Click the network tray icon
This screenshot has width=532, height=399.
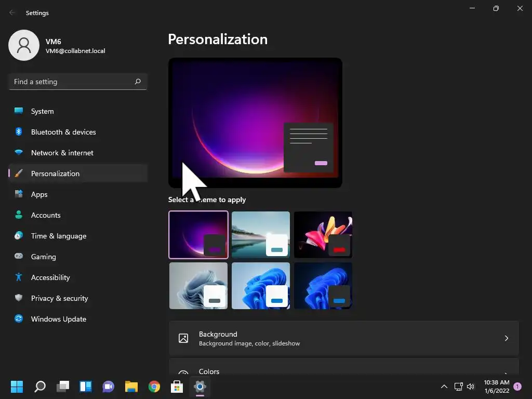458,387
